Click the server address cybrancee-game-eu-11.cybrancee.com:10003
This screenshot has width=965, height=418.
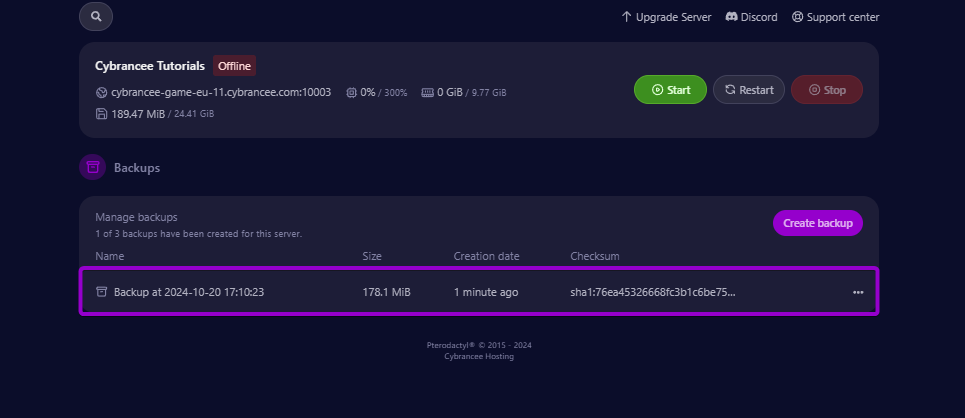(221, 92)
